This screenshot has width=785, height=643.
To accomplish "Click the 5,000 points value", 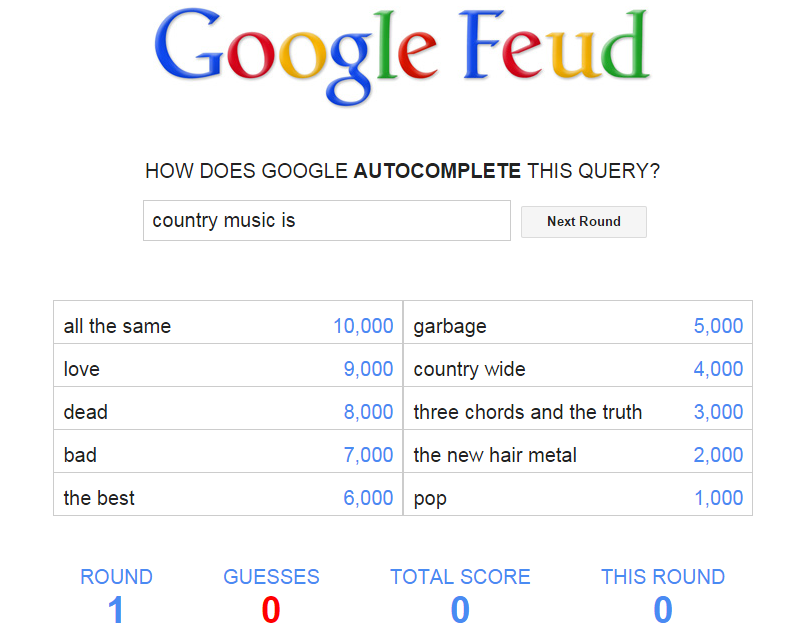I will pyautogui.click(x=718, y=327).
